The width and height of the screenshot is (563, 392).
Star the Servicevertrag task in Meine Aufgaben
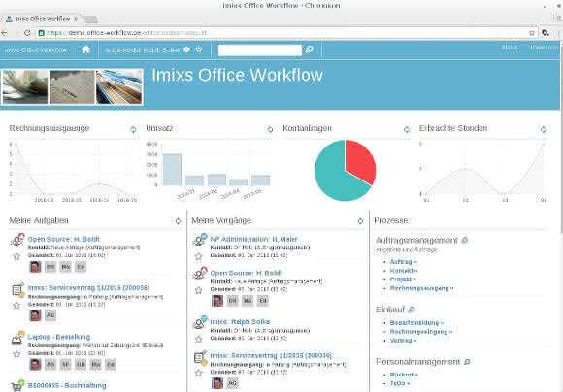point(17,305)
